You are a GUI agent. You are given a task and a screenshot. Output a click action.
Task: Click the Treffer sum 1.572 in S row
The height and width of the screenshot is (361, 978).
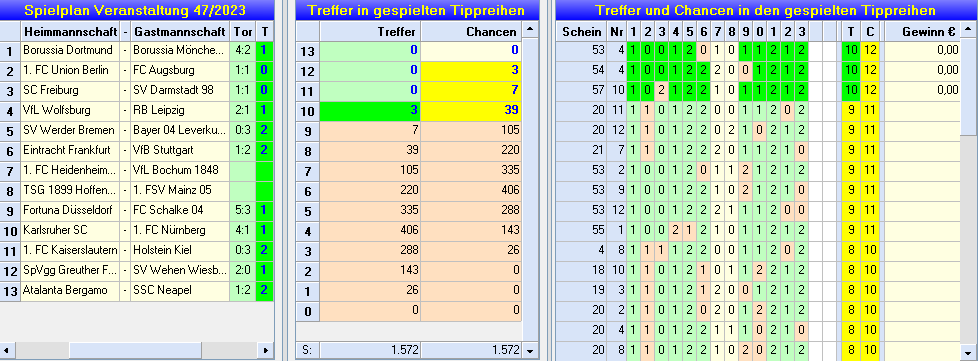pyautogui.click(x=370, y=350)
